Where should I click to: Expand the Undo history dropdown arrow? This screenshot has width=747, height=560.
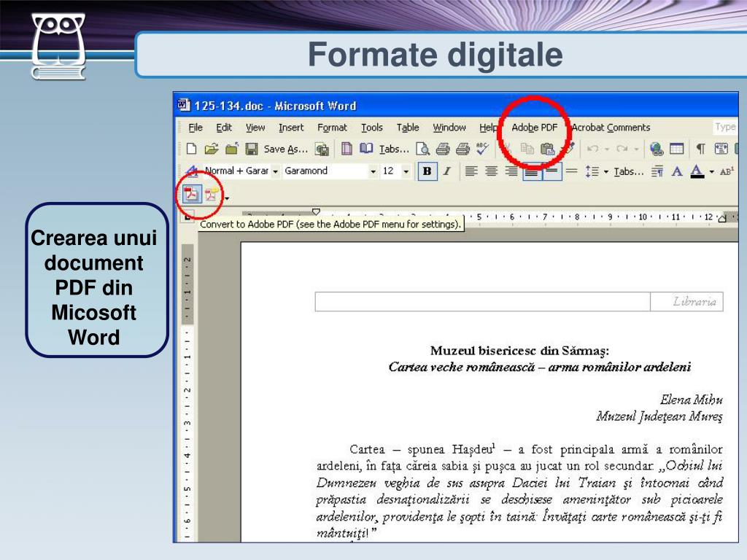[607, 149]
